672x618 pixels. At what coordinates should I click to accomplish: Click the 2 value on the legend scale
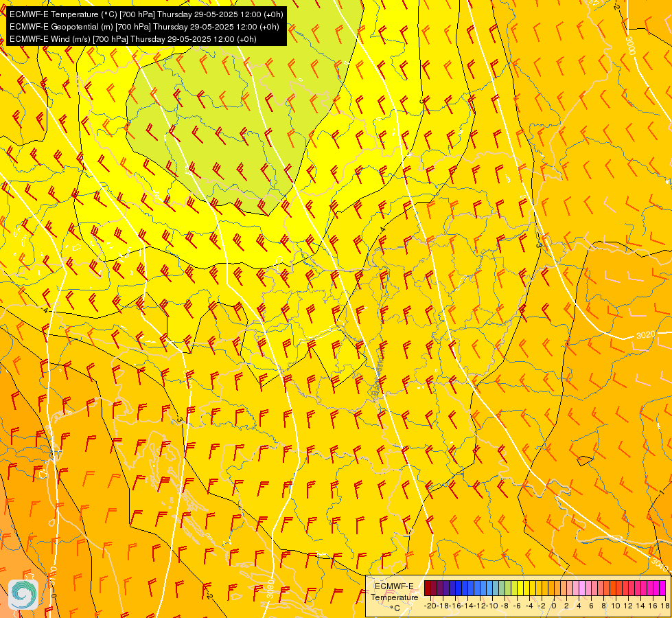[566, 606]
